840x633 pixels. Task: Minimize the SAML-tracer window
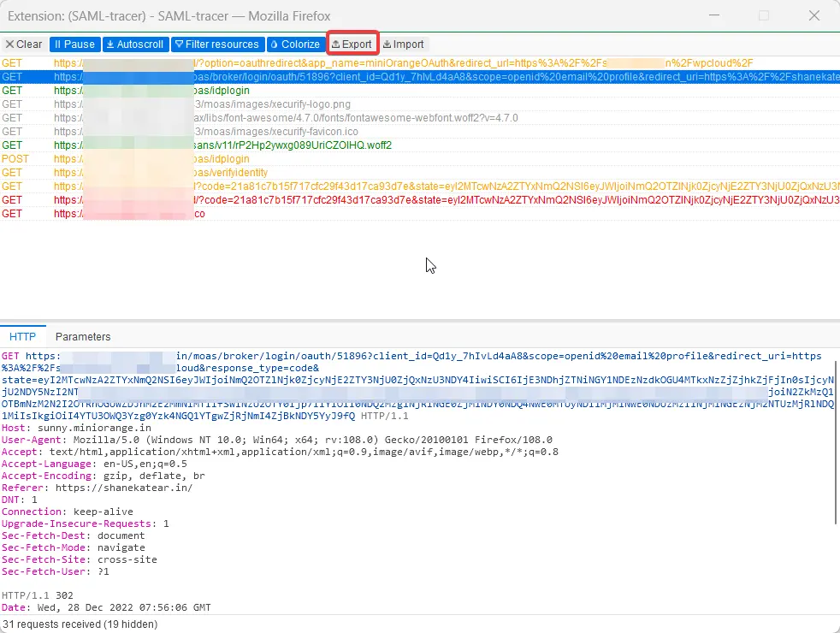click(715, 16)
